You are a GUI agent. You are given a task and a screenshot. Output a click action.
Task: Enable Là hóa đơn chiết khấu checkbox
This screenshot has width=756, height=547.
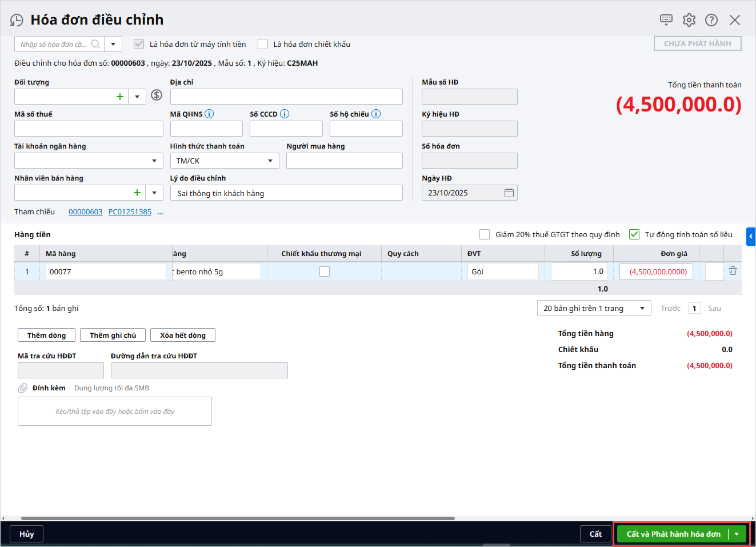click(263, 44)
